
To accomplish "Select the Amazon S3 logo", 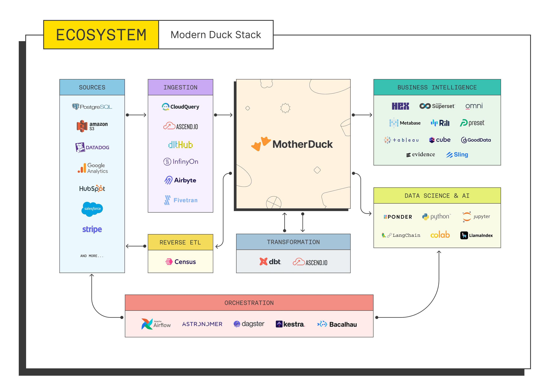I will click(92, 126).
